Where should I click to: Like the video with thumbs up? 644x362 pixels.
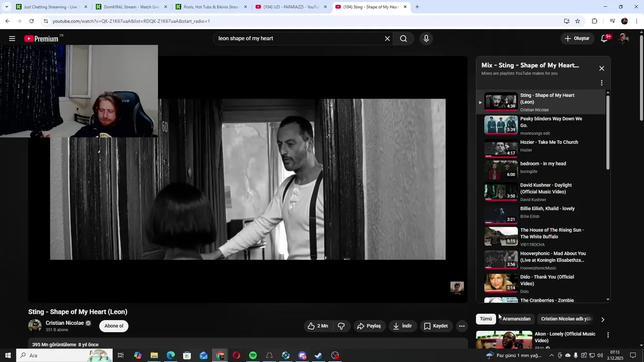[318, 326]
